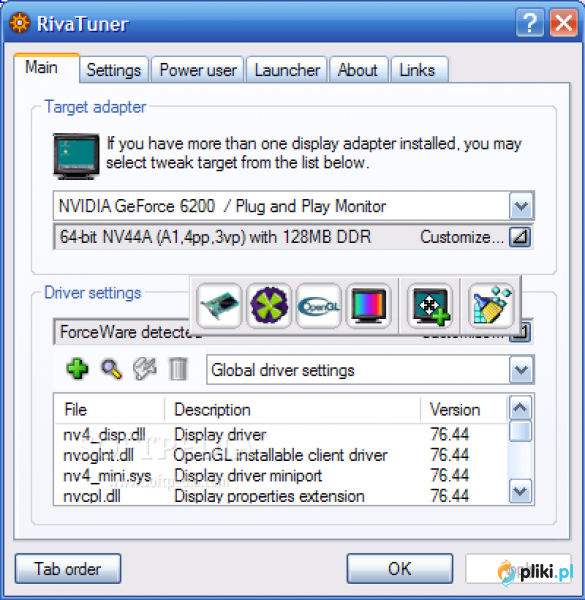
Task: Click the magnifying glass search icon
Action: pos(111,369)
